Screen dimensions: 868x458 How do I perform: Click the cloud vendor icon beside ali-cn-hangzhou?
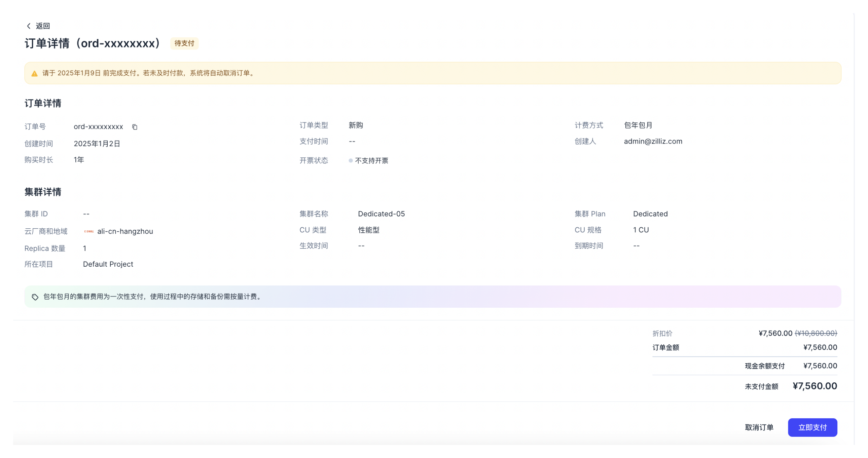(x=88, y=231)
